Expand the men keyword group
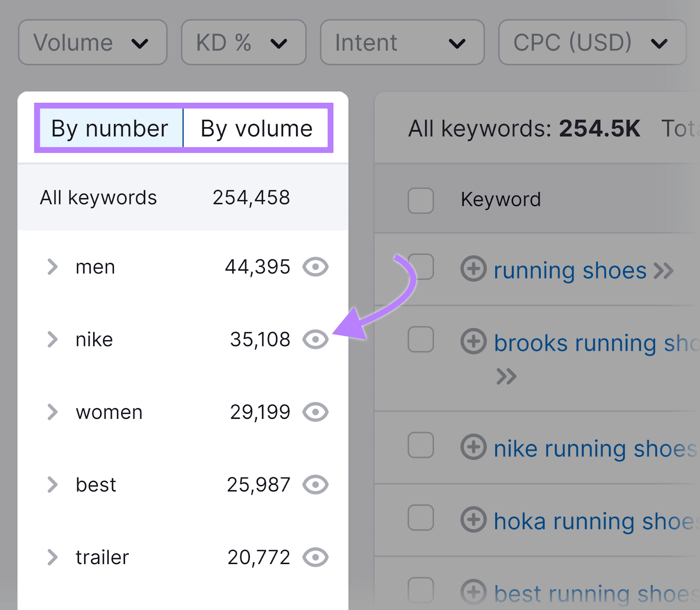The image size is (700, 610). (x=52, y=267)
